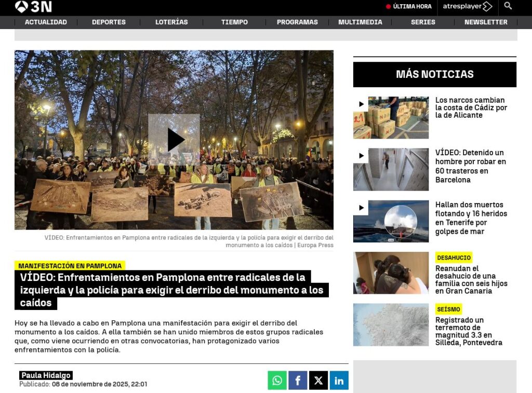Open the Gran Canaria desahucio thumbnail
Viewport: 532px width, 393px height.
391,273
